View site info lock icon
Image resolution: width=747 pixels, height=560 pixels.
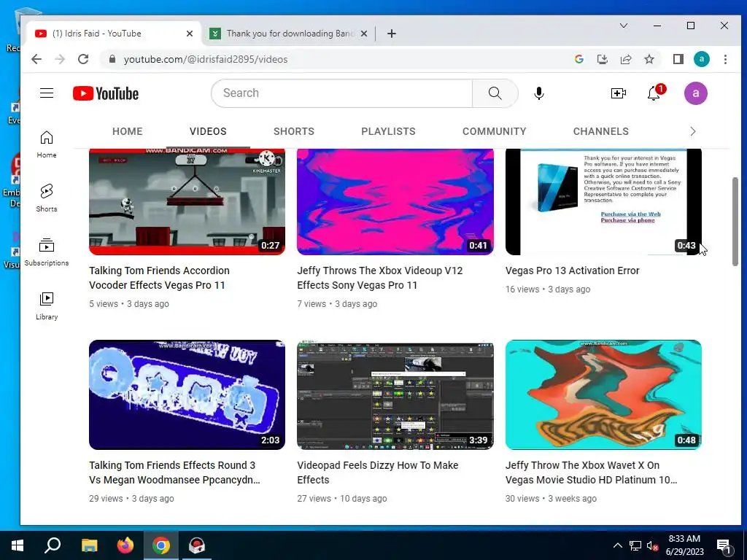112,59
